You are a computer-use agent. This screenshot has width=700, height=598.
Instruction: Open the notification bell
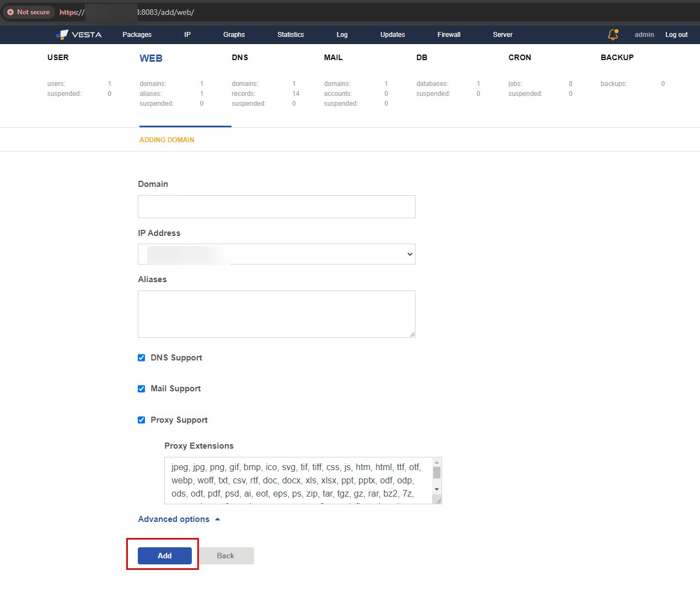click(612, 34)
